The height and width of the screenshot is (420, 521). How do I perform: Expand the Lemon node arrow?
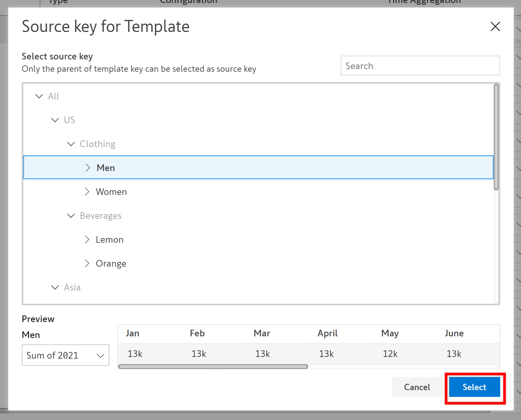(87, 240)
